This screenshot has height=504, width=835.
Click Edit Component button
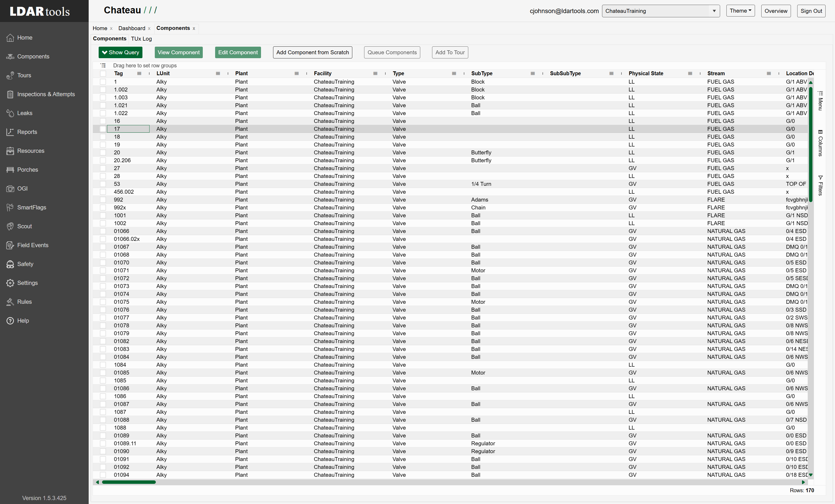[238, 52]
